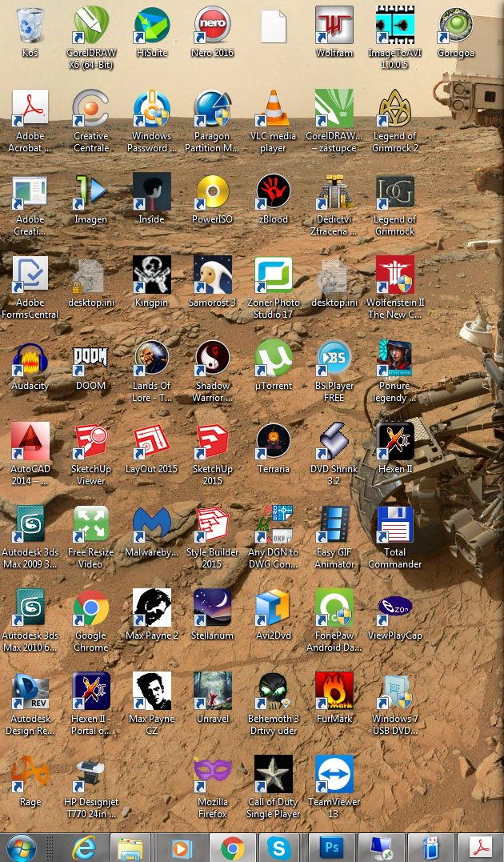Select the Paragon Partition Manager icon
The height and width of the screenshot is (862, 504).
click(212, 108)
